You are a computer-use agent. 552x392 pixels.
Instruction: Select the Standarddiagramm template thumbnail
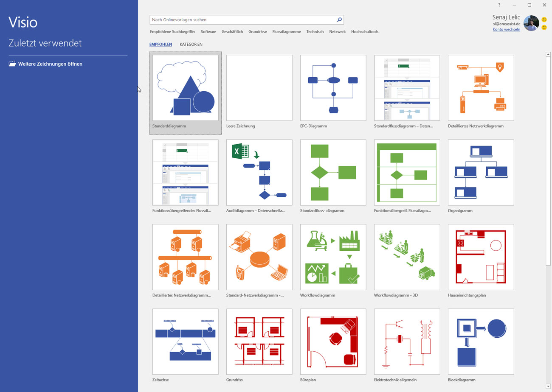click(186, 88)
